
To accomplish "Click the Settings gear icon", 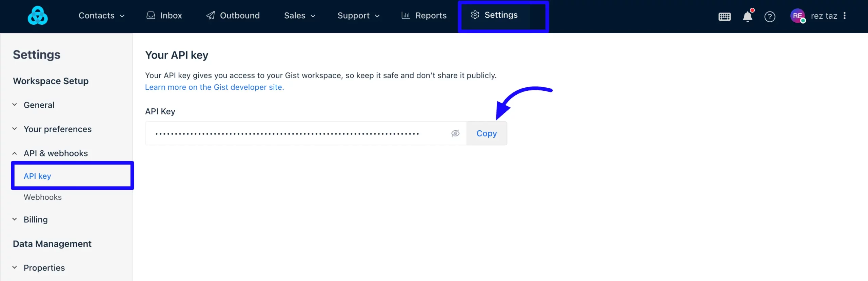I will [475, 15].
